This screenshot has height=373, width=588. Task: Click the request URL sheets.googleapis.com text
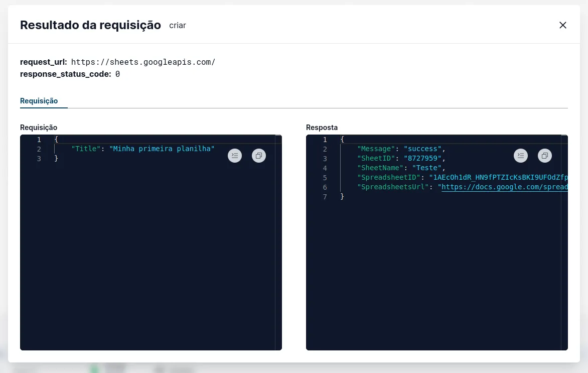[143, 62]
